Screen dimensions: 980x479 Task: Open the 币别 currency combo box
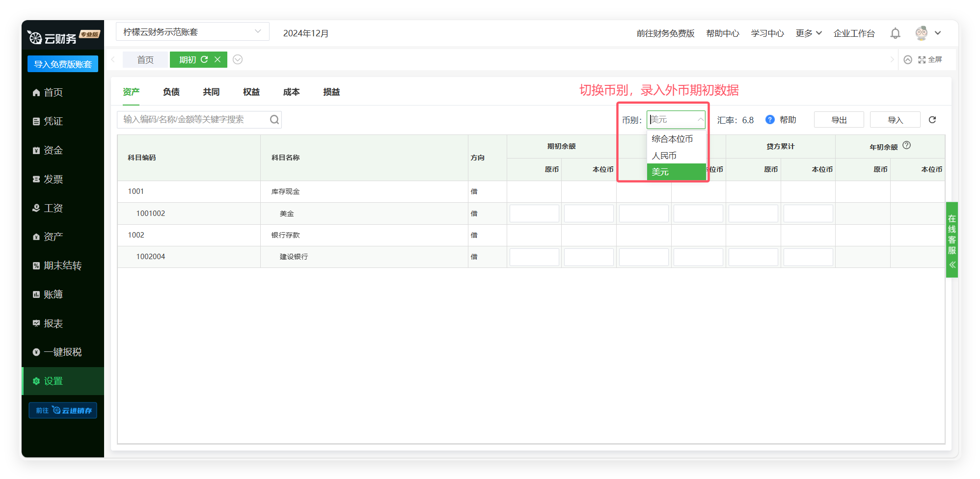point(676,120)
